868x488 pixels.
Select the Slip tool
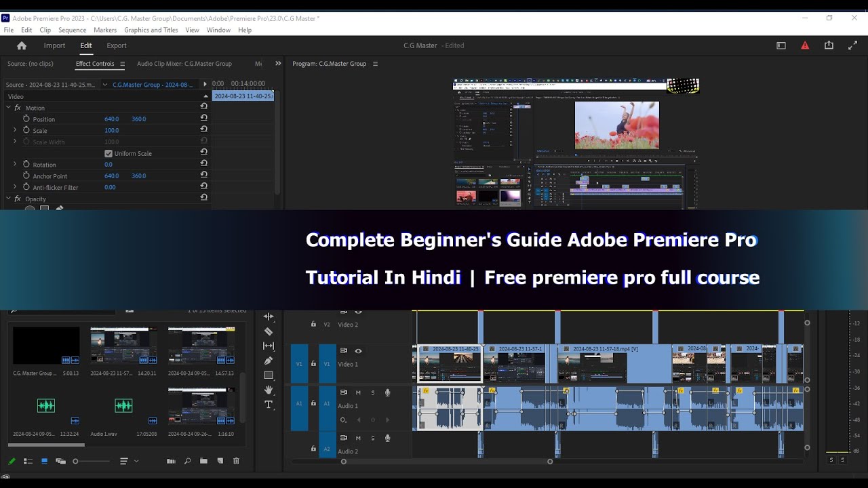[x=269, y=346]
